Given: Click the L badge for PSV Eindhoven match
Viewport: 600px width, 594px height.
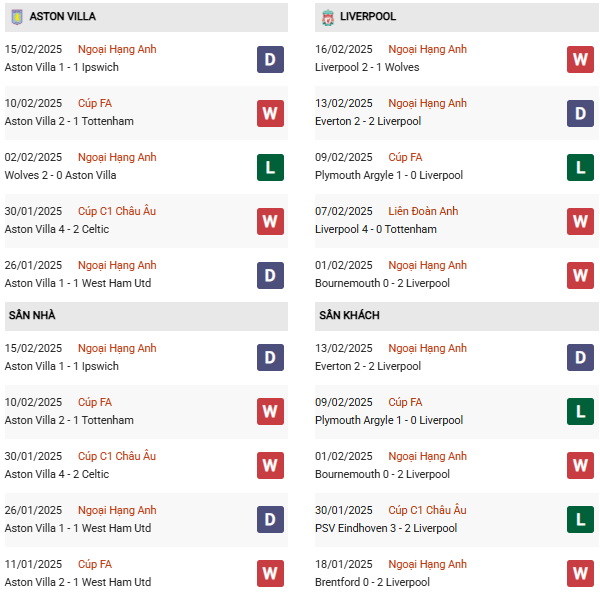Looking at the screenshot, I should [x=580, y=520].
